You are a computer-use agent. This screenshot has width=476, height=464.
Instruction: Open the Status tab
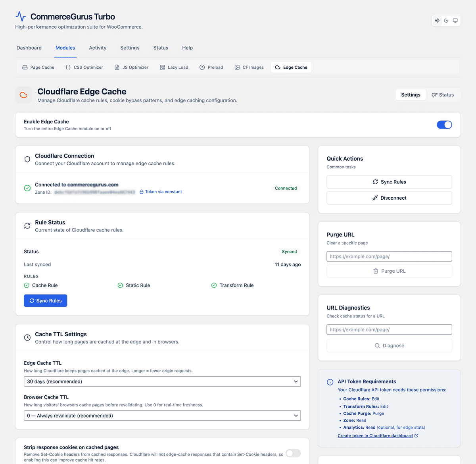(161, 48)
